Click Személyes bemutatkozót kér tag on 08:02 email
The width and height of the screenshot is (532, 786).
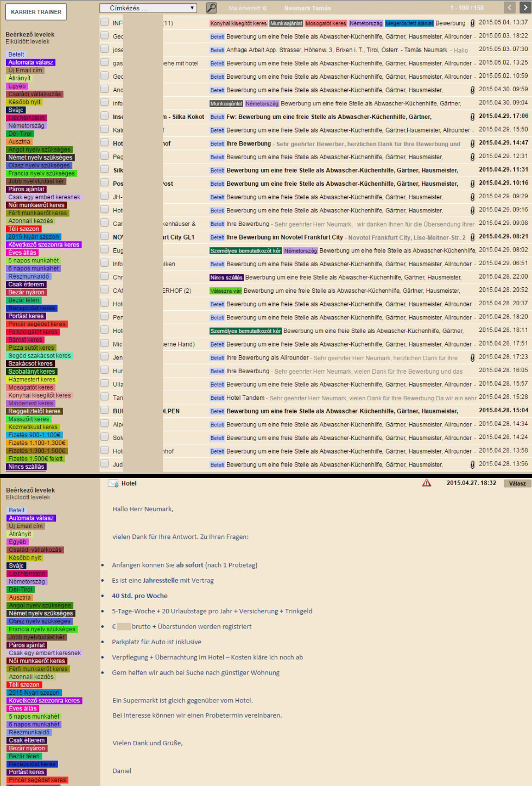pos(245,251)
